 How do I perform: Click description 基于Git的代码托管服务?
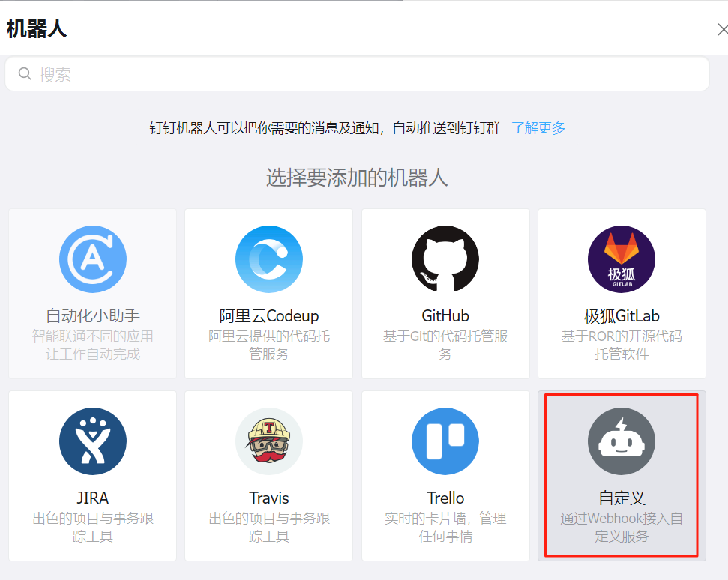[445, 345]
